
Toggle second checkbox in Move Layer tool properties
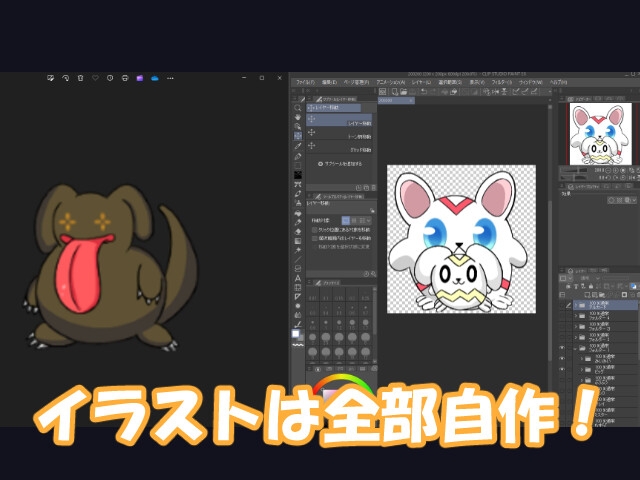[x=314, y=238]
